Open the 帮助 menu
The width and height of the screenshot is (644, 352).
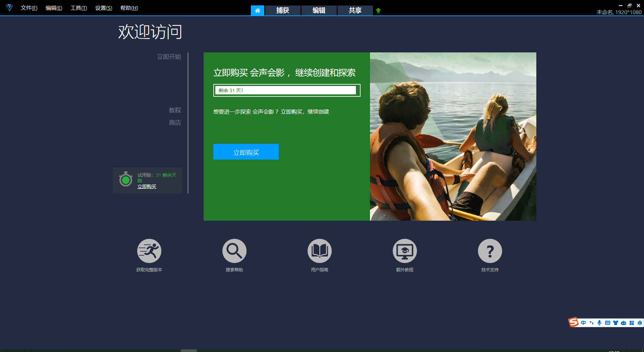pos(129,8)
